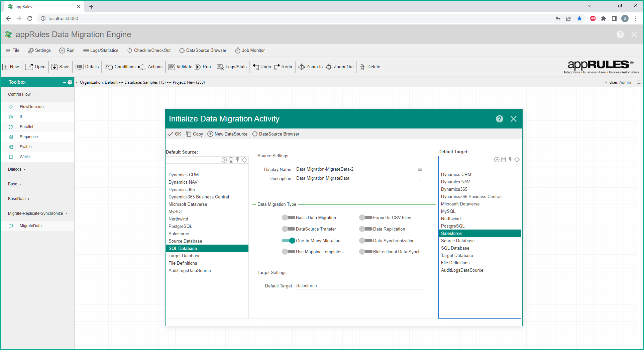
Task: Enable the Basic Data Migration toggle
Action: [x=288, y=218]
